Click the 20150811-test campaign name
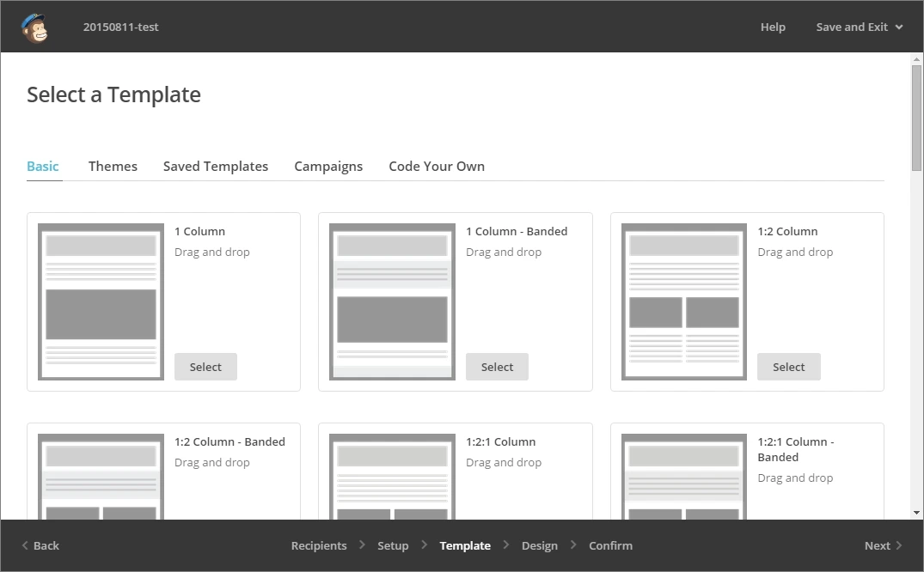The height and width of the screenshot is (572, 924). [121, 27]
